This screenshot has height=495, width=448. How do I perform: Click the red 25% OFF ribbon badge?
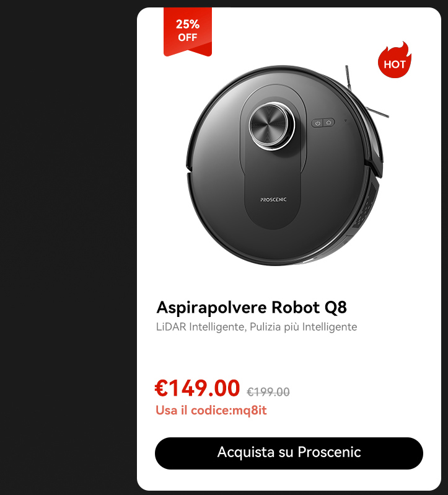click(x=188, y=32)
